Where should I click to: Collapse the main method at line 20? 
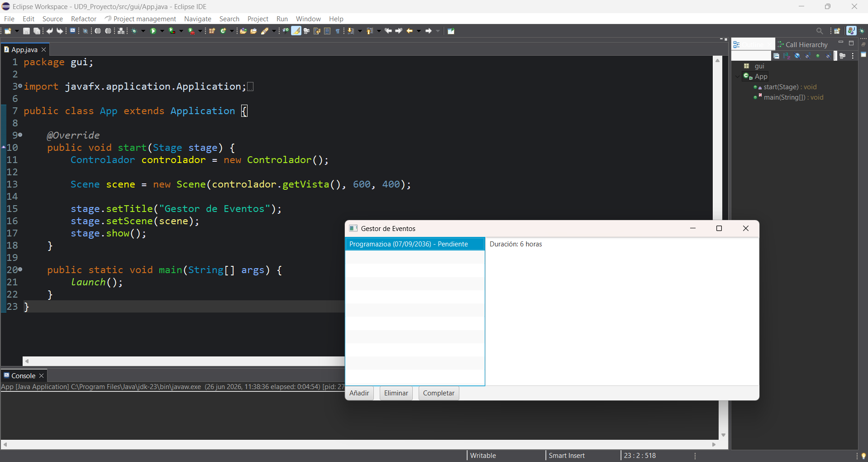pyautogui.click(x=20, y=269)
